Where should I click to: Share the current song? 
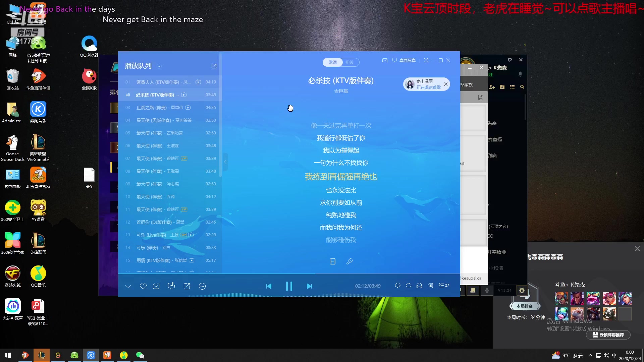tap(187, 286)
